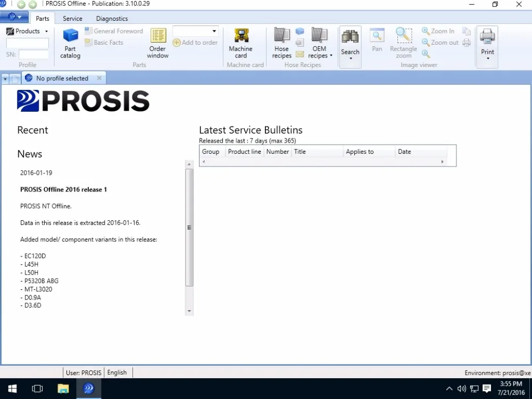The height and width of the screenshot is (399, 532).
Task: Click Zoom out in Image viewer
Action: (440, 43)
